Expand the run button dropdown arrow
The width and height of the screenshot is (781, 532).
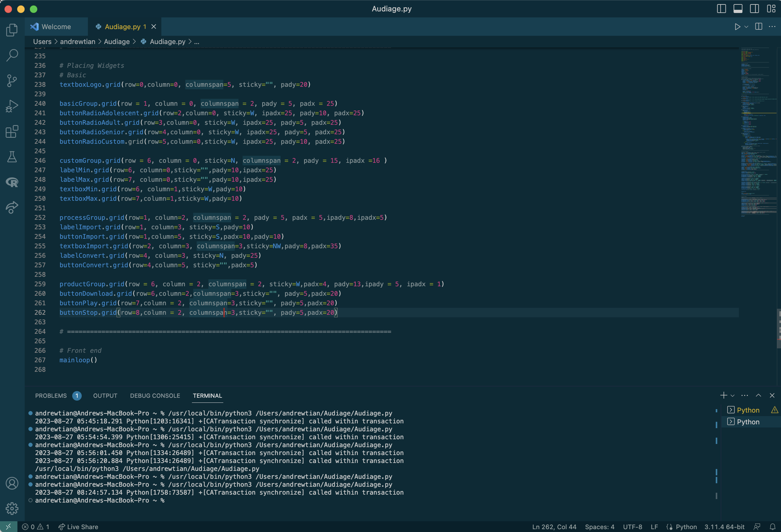point(746,27)
